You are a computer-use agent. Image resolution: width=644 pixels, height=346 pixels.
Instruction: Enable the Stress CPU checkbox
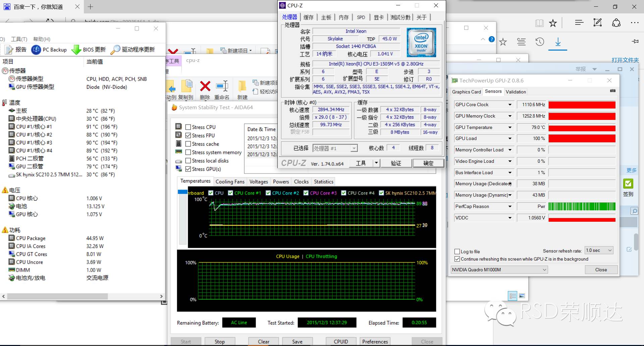pyautogui.click(x=188, y=127)
